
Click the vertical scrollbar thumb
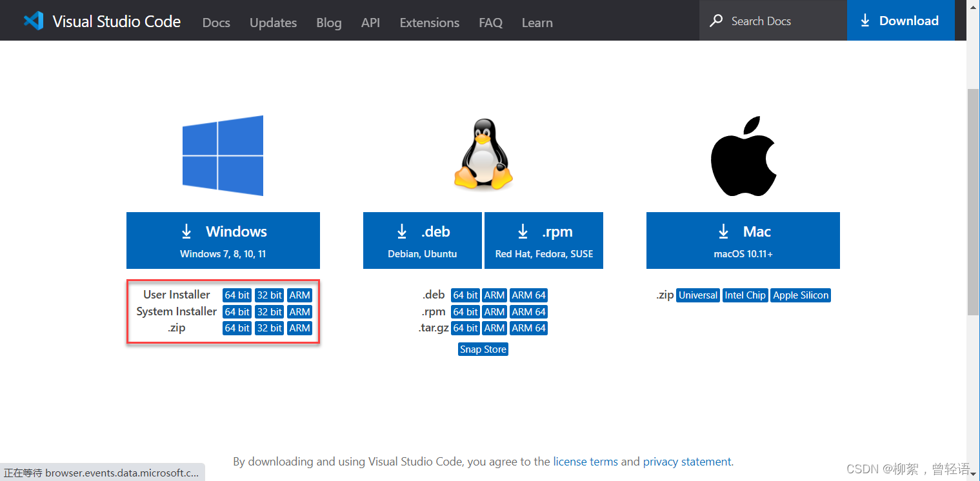(x=974, y=203)
